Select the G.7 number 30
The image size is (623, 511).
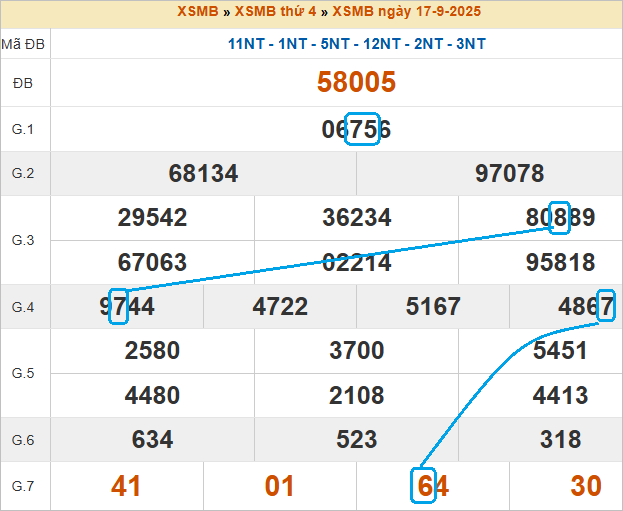coord(585,487)
